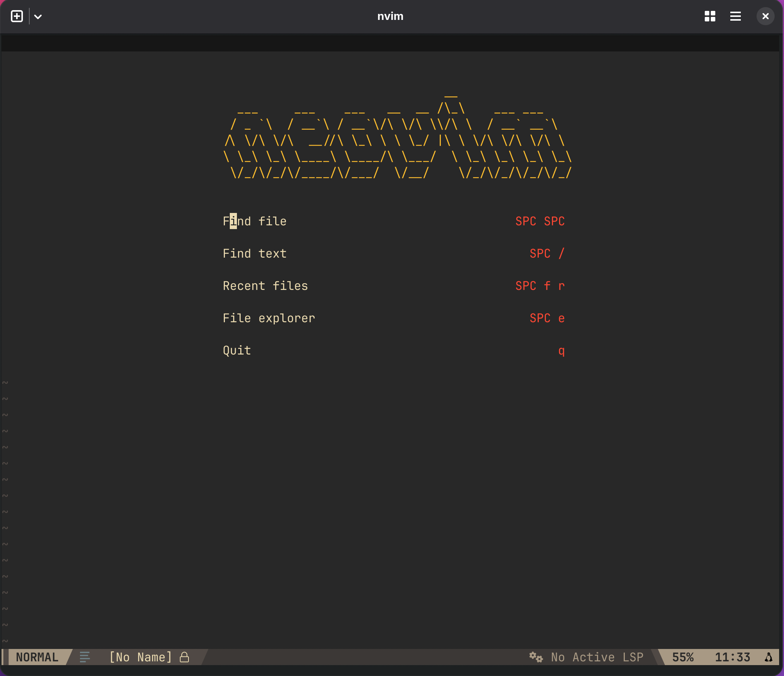This screenshot has height=676, width=784.
Task: Click the SPC f r shortcut hint
Action: pyautogui.click(x=540, y=286)
